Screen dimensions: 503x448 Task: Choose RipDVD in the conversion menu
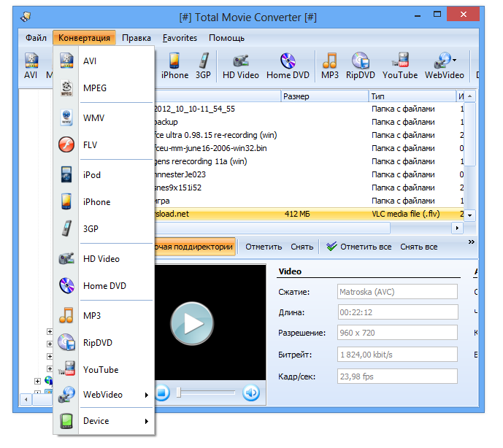104,342
